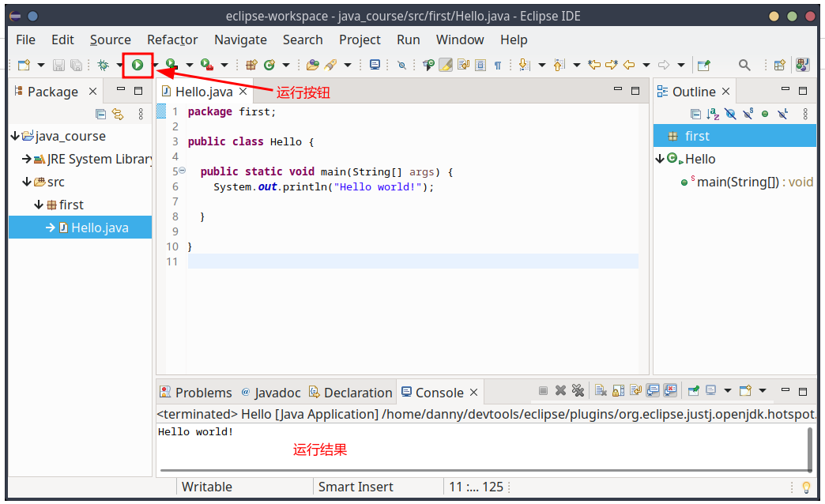The height and width of the screenshot is (504, 825).
Task: Toggle alphabetical Sort in Outline view
Action: [x=713, y=114]
